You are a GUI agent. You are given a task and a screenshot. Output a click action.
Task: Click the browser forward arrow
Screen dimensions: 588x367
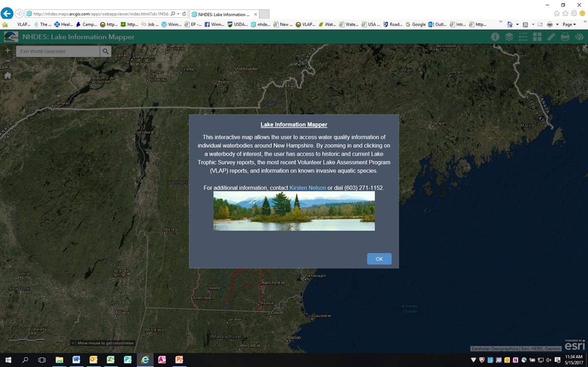pyautogui.click(x=19, y=14)
